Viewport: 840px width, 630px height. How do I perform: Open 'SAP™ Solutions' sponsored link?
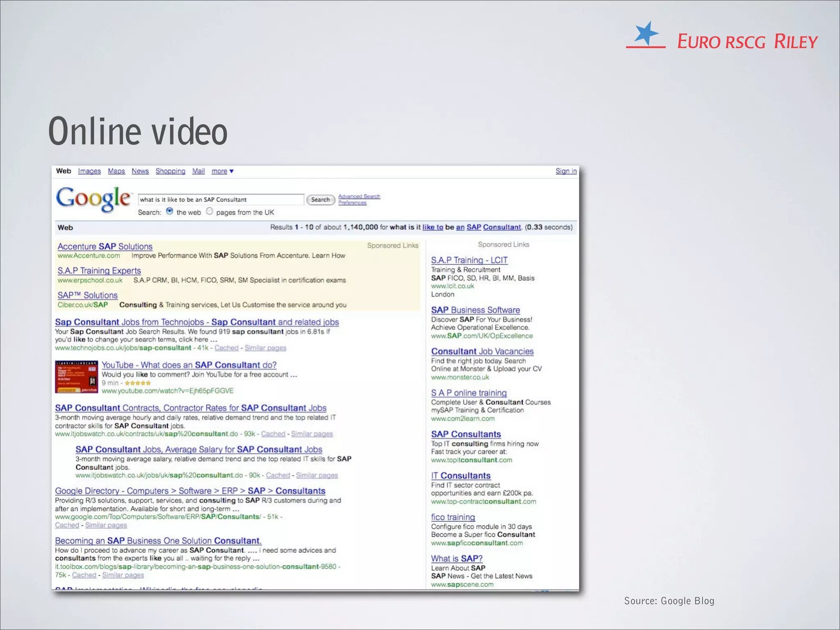tap(88, 295)
